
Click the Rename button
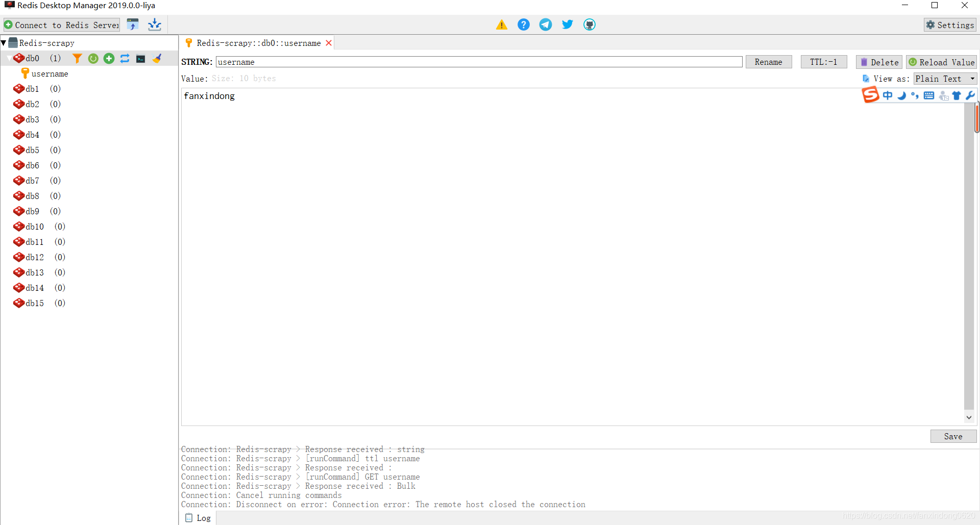pos(768,62)
